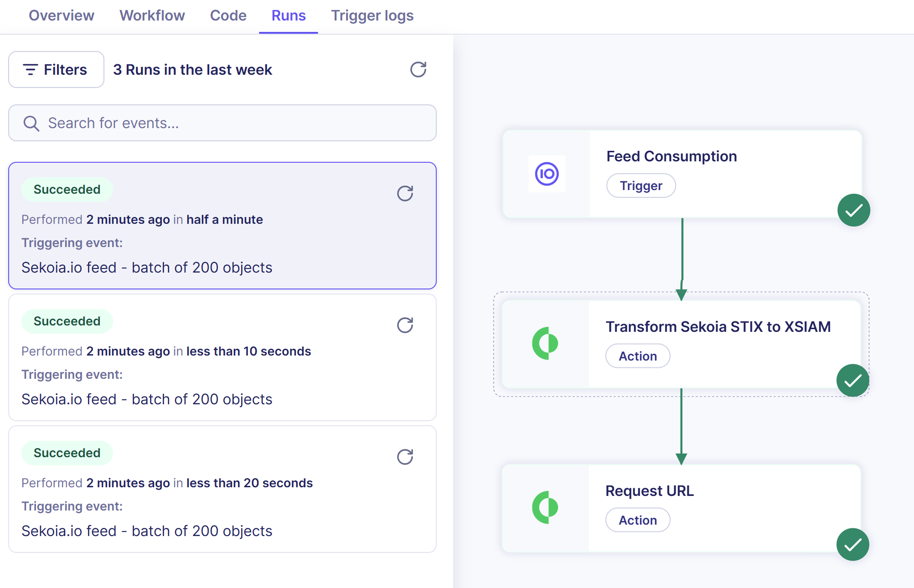Open the Filters panel
Screen dimensions: 914x588
(56, 70)
